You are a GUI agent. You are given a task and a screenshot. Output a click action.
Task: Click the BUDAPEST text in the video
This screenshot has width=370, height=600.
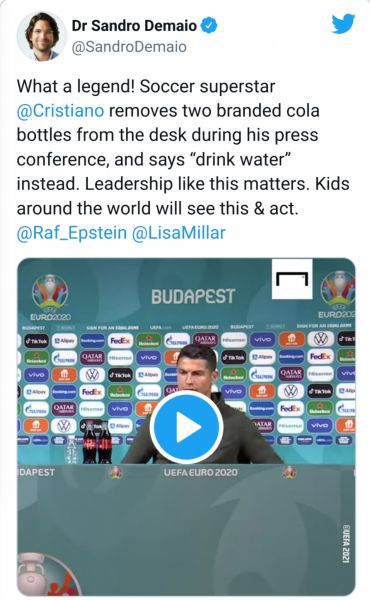pyautogui.click(x=193, y=297)
